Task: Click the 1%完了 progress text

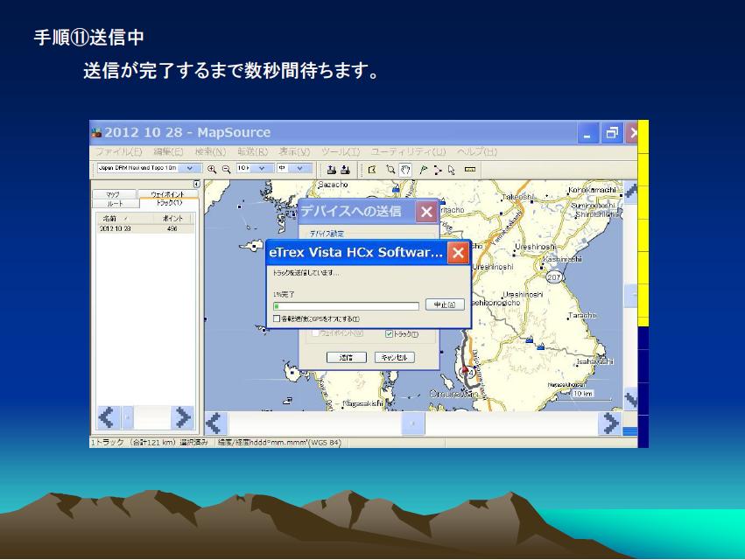Action: pos(284,295)
